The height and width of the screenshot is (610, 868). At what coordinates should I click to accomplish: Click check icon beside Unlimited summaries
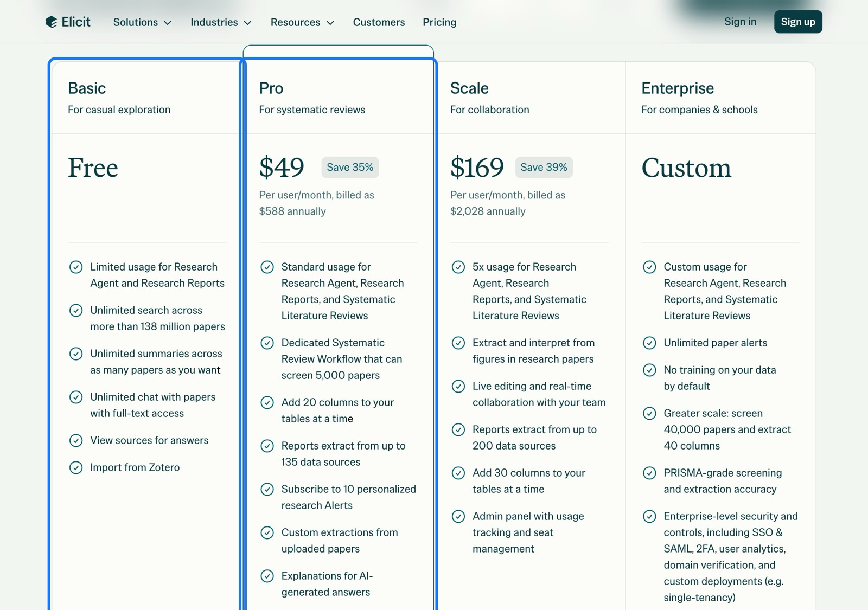76,354
